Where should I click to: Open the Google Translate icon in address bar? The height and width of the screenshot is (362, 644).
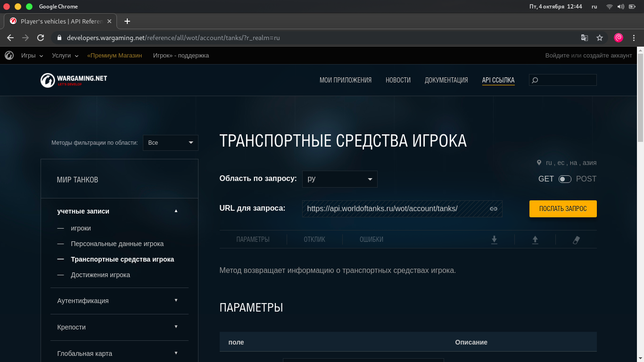tap(585, 38)
